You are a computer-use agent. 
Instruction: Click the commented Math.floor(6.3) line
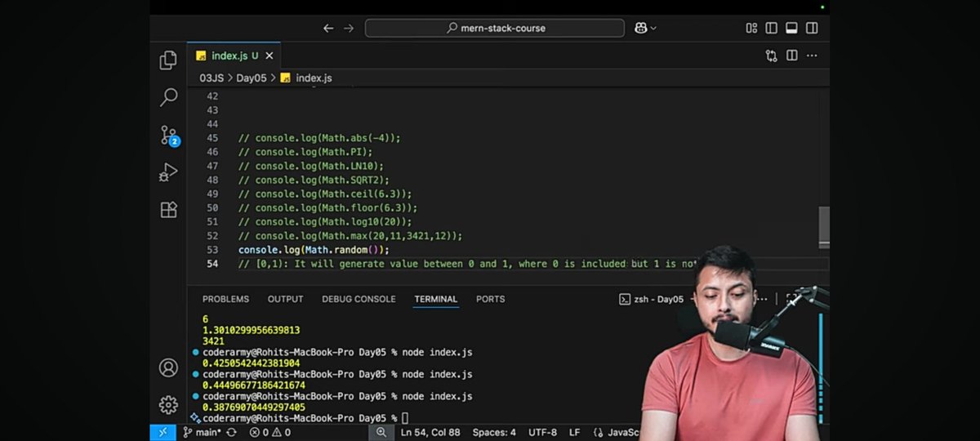327,207
